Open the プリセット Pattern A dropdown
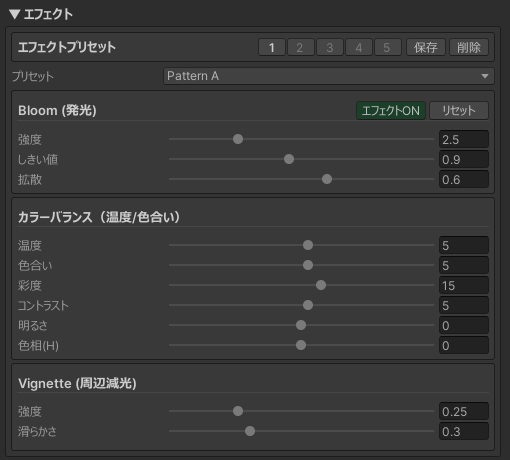 tap(329, 76)
